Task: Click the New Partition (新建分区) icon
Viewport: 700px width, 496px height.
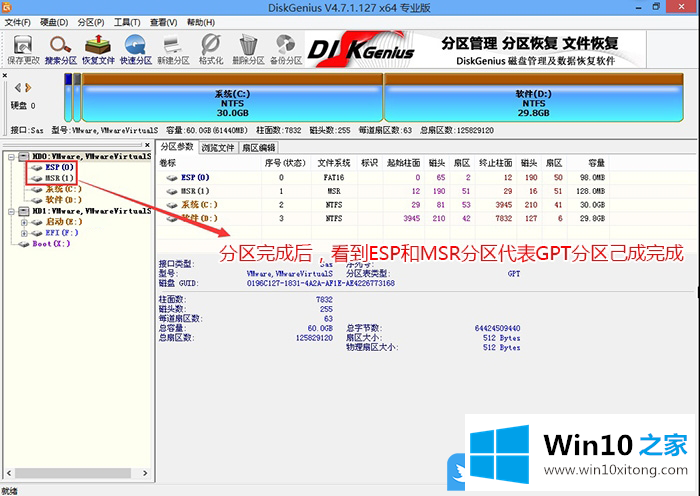Action: [173, 49]
